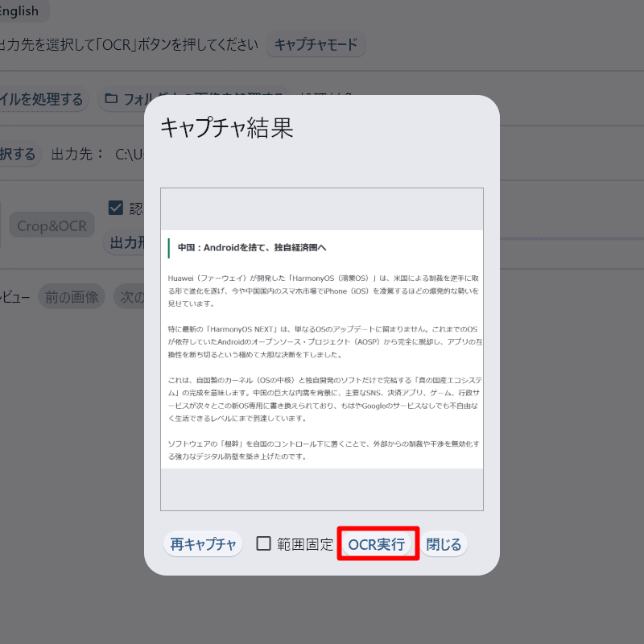Image resolution: width=644 pixels, height=644 pixels.
Task: Click the Crop&OCR button
Action: tap(52, 226)
